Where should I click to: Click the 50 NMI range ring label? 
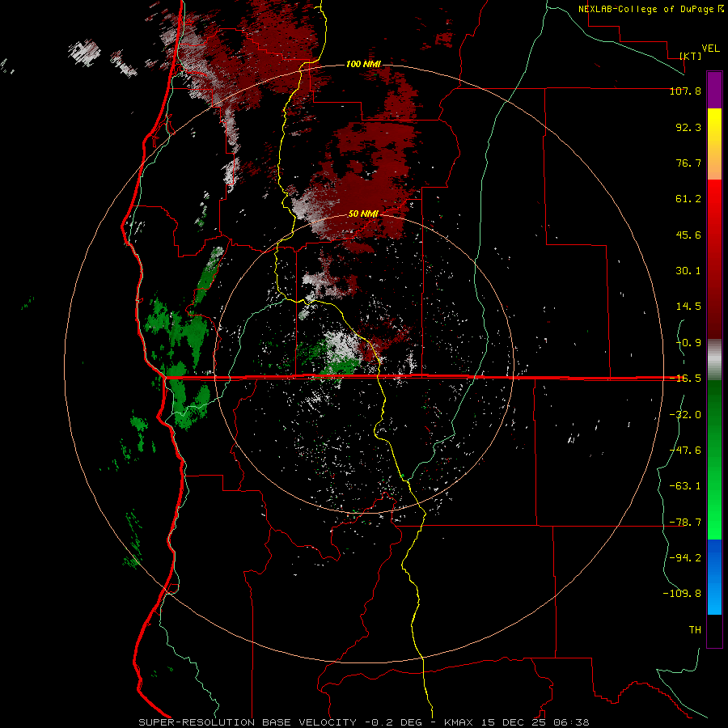[x=363, y=214]
